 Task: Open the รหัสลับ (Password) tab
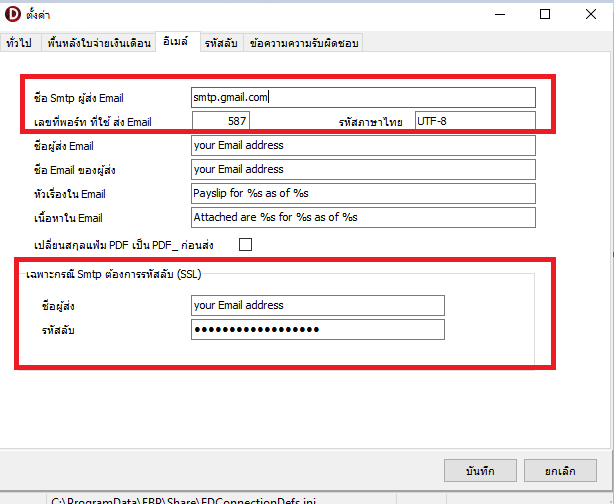tap(219, 43)
